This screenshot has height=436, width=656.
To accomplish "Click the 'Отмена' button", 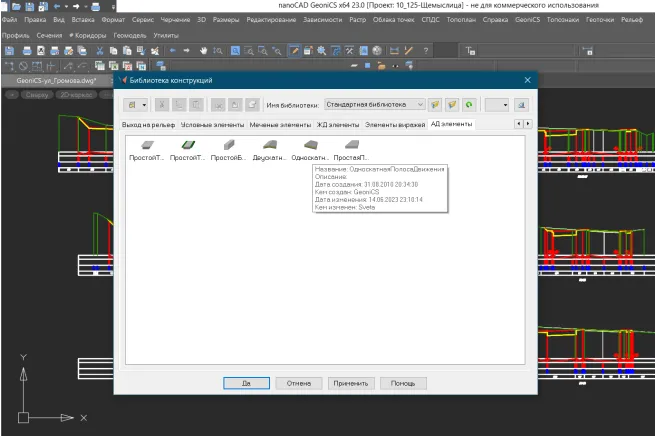I will point(299,383).
